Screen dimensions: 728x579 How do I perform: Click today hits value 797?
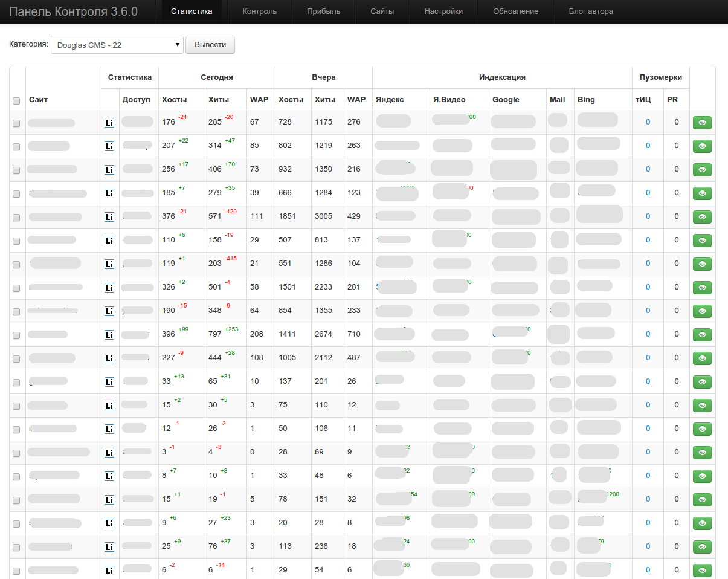coord(215,334)
